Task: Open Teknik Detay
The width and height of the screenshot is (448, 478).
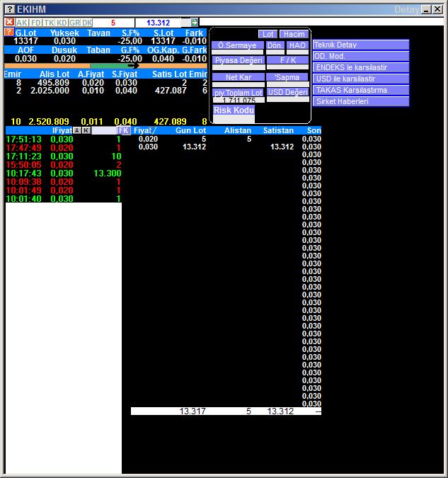Action: pyautogui.click(x=361, y=45)
